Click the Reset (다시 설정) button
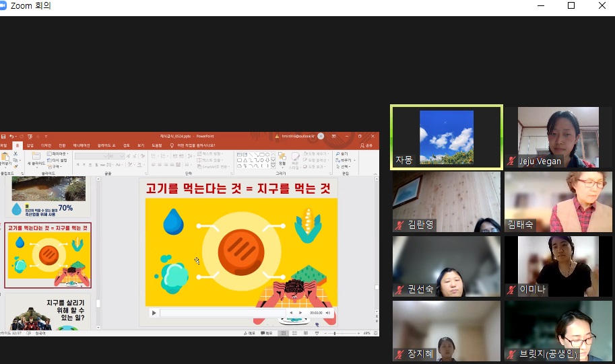Image resolution: width=615 pixels, height=364 pixels. coord(57,160)
